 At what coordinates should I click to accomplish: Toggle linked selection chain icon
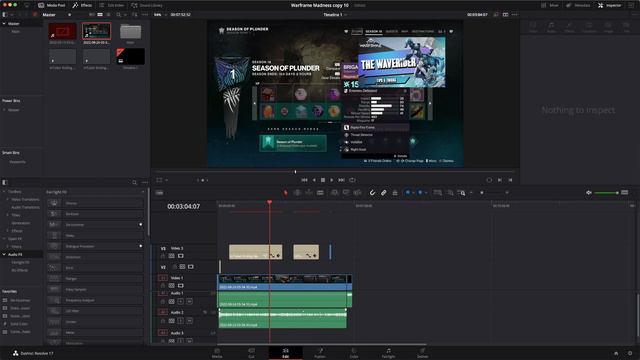[x=383, y=193]
